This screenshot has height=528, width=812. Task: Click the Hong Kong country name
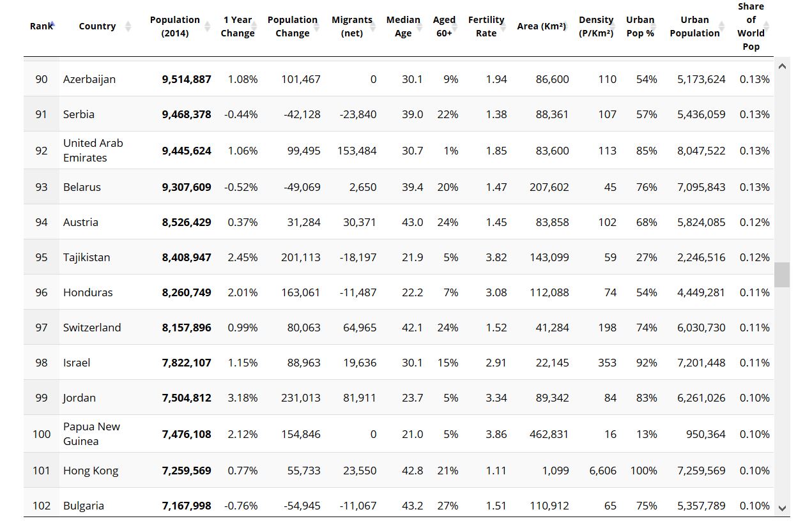pyautogui.click(x=91, y=471)
